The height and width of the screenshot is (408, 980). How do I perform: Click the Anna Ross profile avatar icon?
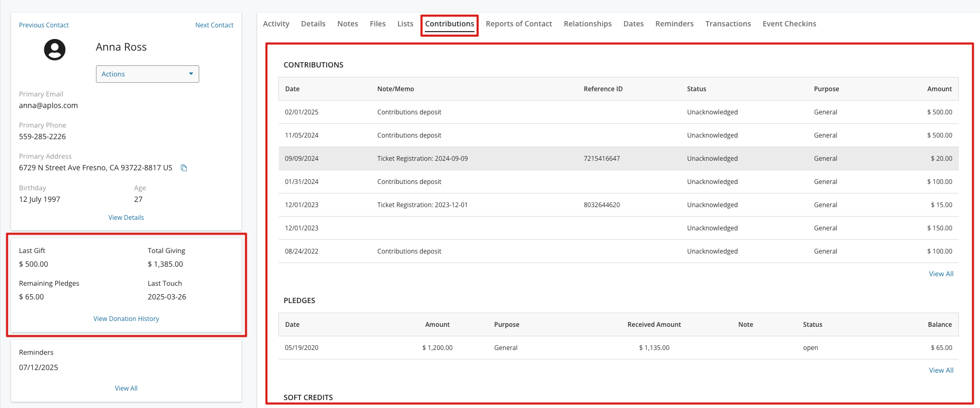coord(55,50)
